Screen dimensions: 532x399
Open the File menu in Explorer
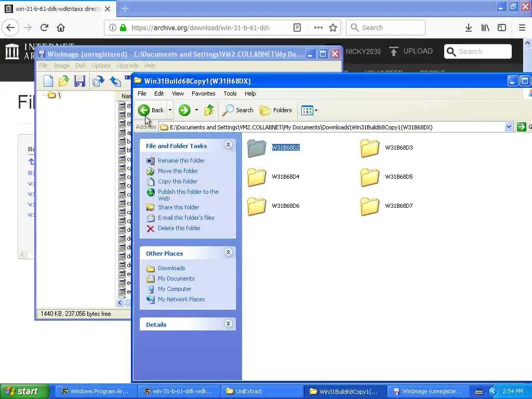click(x=142, y=94)
